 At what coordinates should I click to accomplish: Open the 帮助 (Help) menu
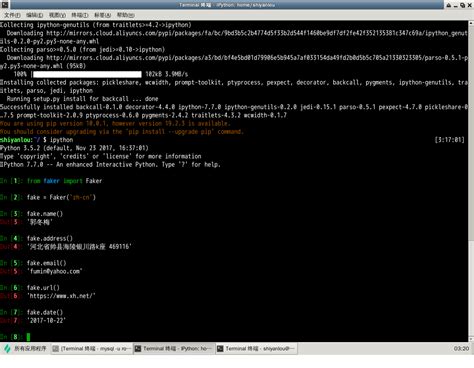125,15
